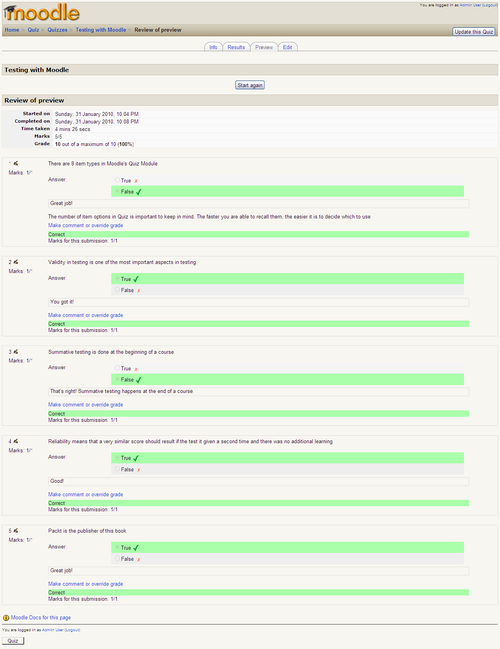Select False radio for Validity question
The image size is (500, 649).
(x=117, y=290)
